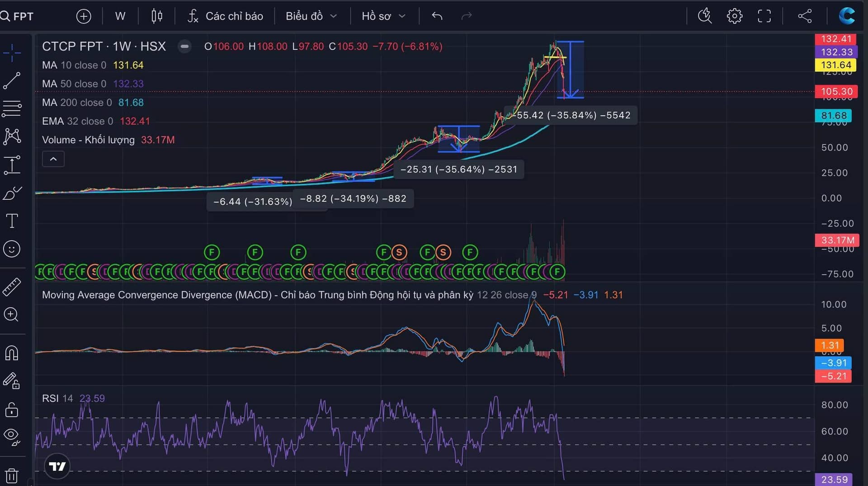
Task: Select the ruler measure tool
Action: pyautogui.click(x=12, y=287)
